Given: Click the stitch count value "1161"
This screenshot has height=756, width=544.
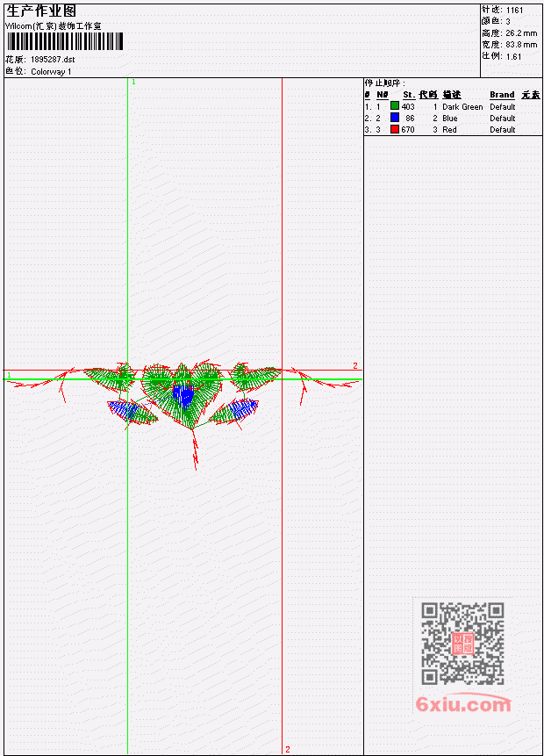Looking at the screenshot, I should (x=514, y=11).
